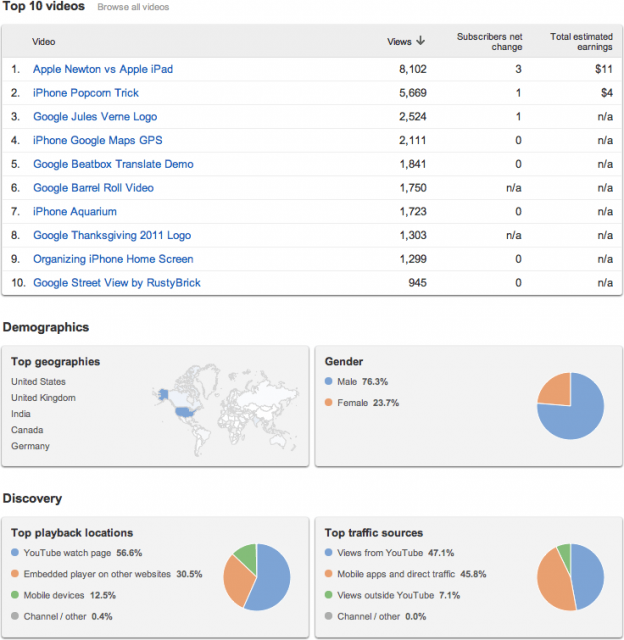The height and width of the screenshot is (640, 624).
Task: Click the Male 76.3% label
Action: 362,382
